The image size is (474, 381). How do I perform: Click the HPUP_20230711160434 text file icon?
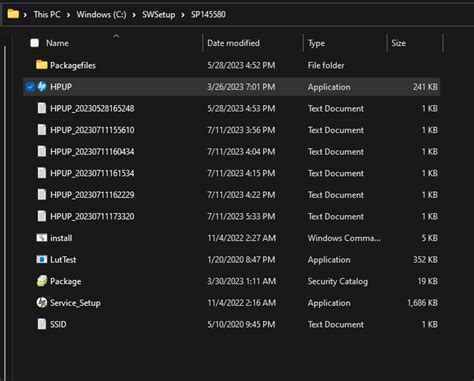42,152
